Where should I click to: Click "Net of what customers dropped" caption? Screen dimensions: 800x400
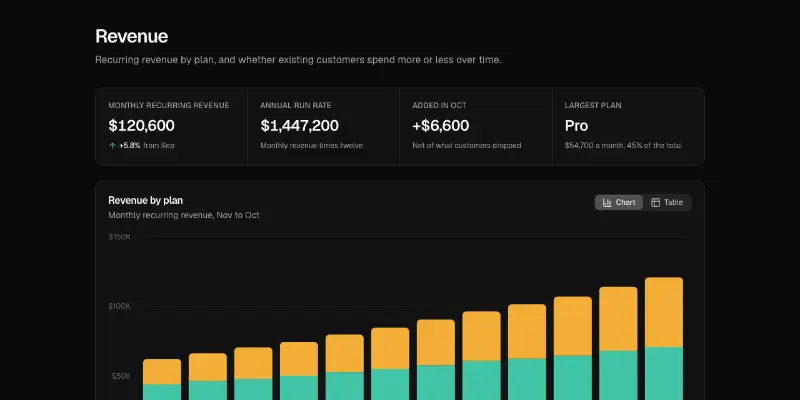pos(467,145)
